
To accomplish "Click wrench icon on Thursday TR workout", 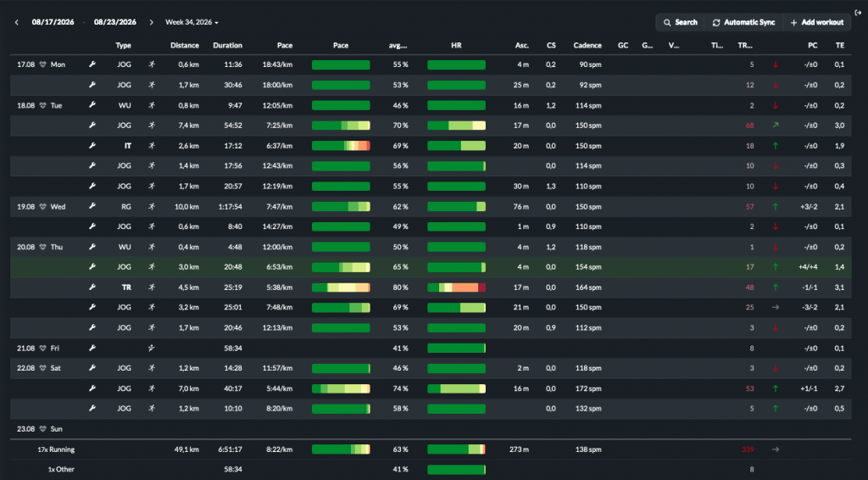I will [x=92, y=287].
